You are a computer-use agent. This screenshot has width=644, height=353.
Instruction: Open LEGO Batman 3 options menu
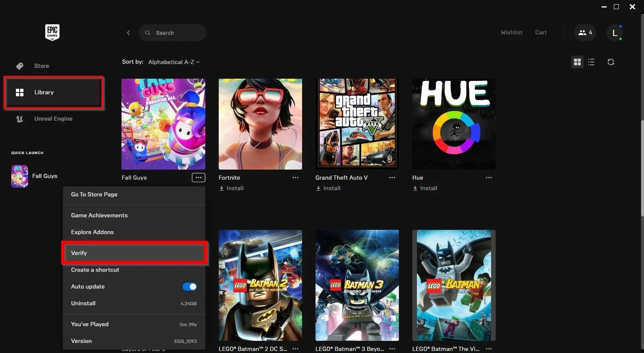click(392, 348)
